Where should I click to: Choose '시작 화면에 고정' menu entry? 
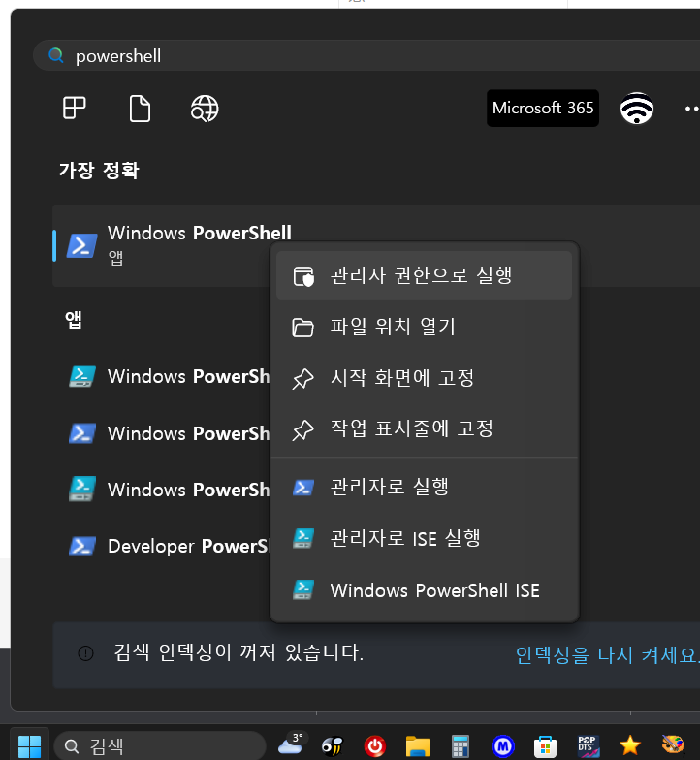(424, 378)
